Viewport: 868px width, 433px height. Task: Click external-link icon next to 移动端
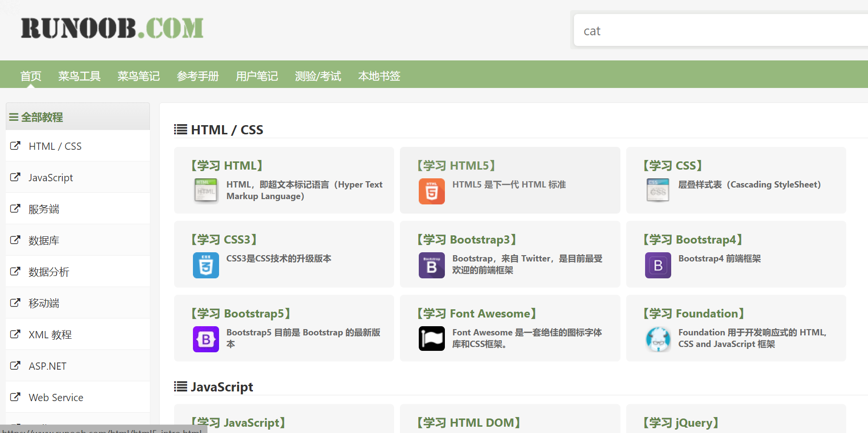15,303
